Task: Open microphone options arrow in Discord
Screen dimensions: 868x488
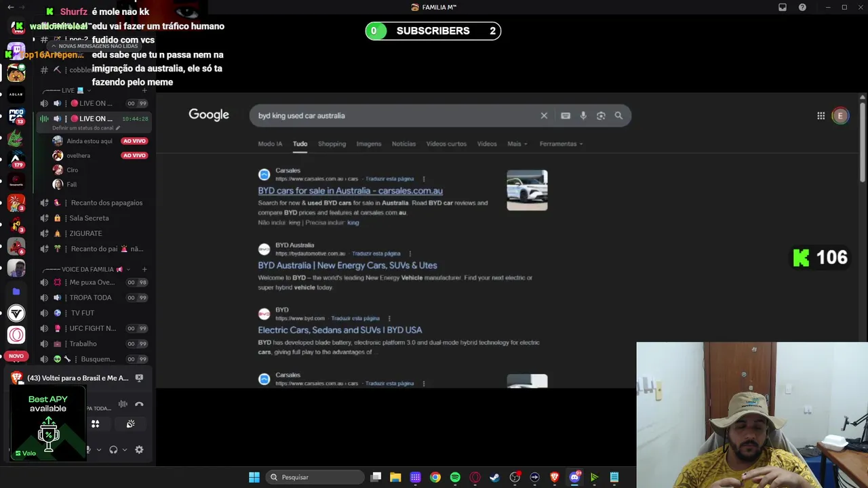Action: point(99,449)
